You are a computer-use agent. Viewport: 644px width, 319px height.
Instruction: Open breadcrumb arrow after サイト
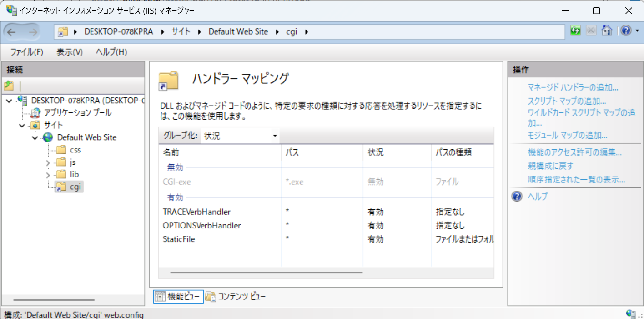pos(199,32)
